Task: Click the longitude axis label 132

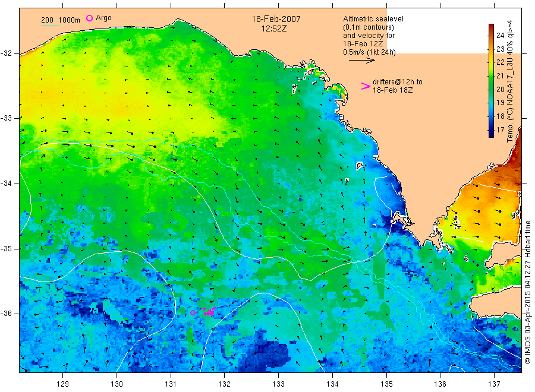Action: coord(225,384)
